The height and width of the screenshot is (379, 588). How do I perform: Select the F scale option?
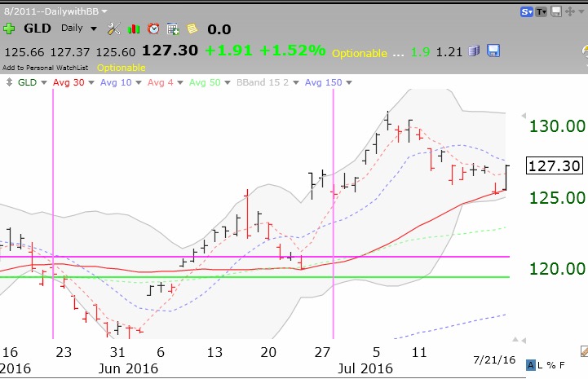point(562,365)
